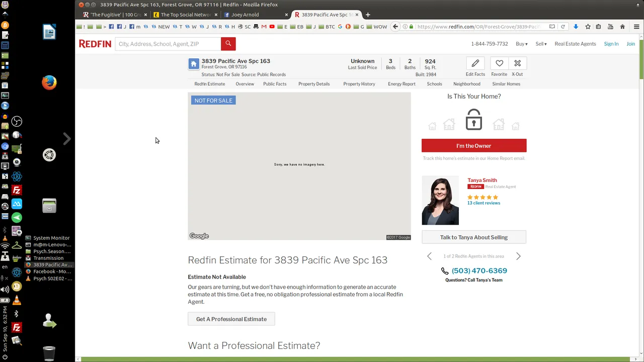Image resolution: width=644 pixels, height=362 pixels.
Task: Click Get A Professional Estimate button
Action: click(231, 319)
